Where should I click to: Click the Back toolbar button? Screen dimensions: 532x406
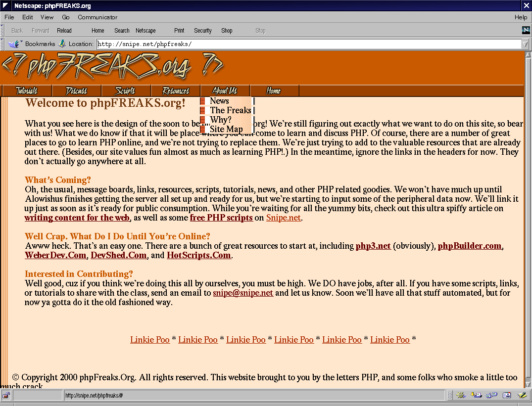[x=17, y=31]
